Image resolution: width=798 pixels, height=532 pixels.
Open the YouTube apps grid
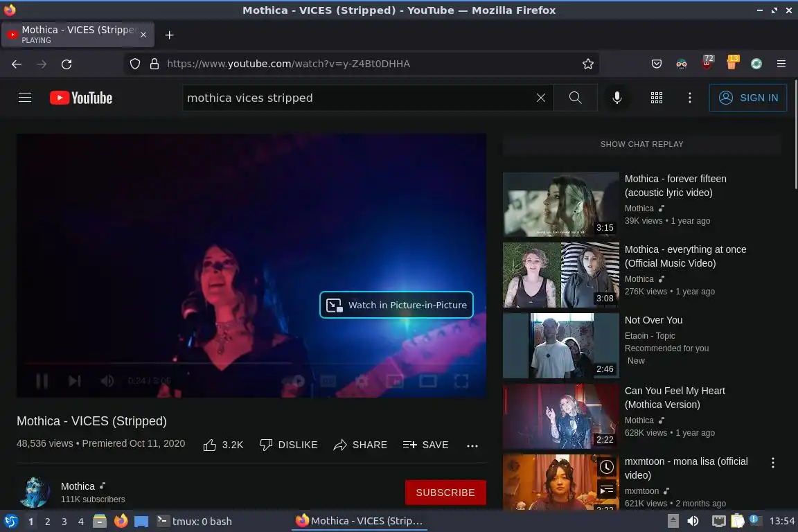coord(657,98)
